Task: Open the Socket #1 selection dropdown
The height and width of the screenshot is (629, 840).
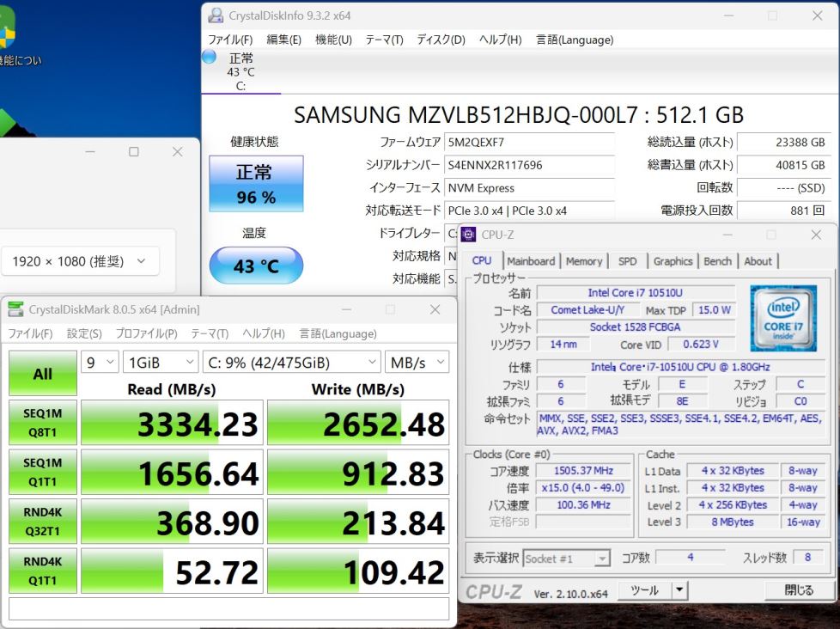Action: point(566,559)
